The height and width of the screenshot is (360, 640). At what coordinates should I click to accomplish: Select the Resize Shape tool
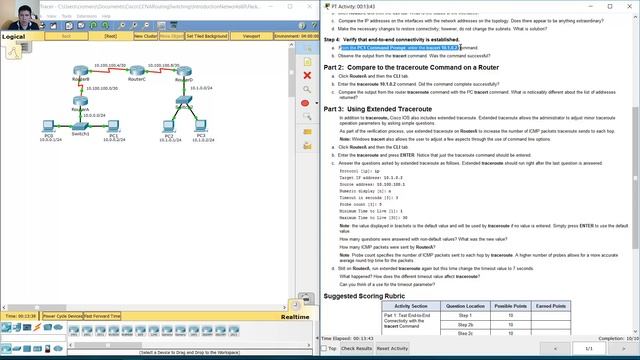(x=307, y=117)
